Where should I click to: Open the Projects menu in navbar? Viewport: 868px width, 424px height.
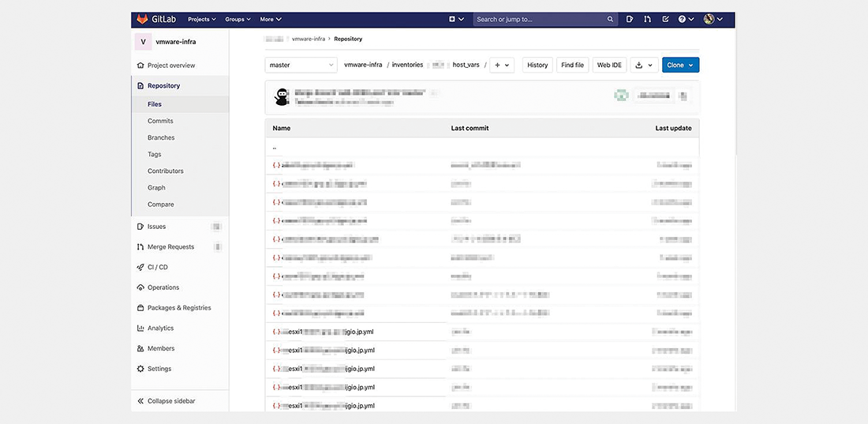(201, 19)
